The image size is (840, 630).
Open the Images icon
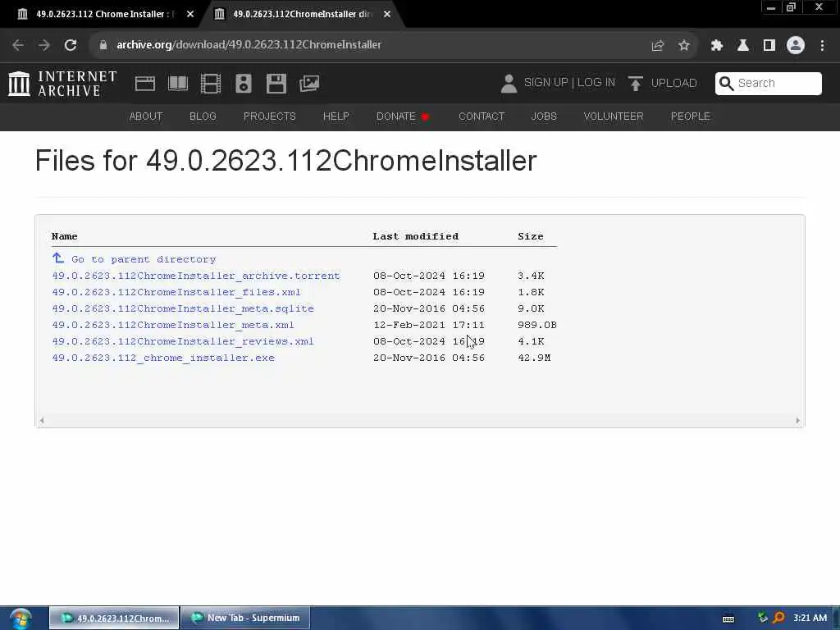click(309, 84)
